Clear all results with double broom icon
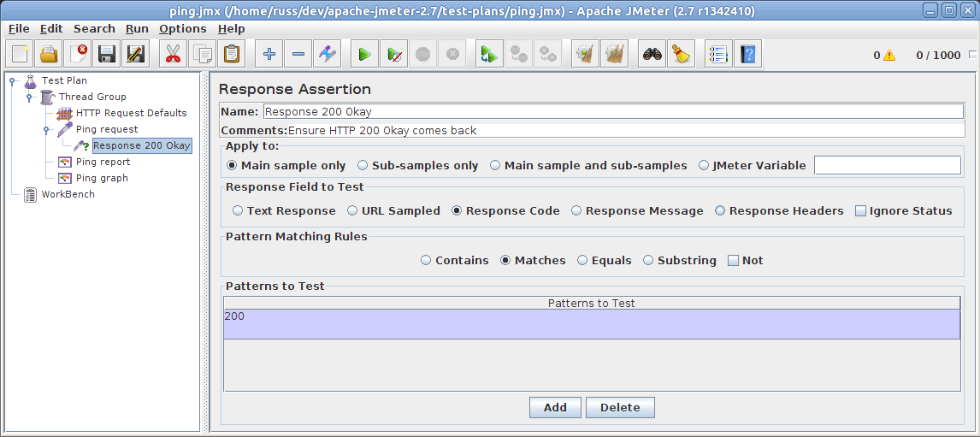Screen dimensions: 980x437 pyautogui.click(x=614, y=55)
